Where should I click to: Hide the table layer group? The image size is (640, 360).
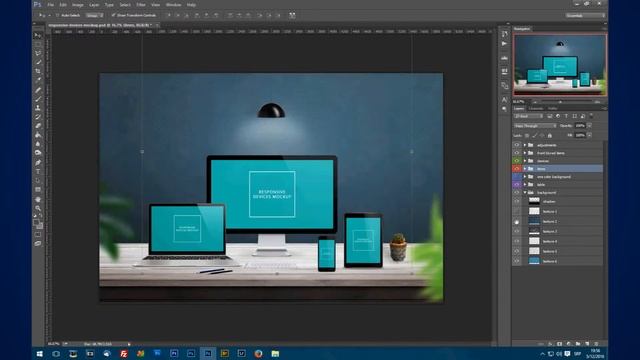(x=517, y=184)
